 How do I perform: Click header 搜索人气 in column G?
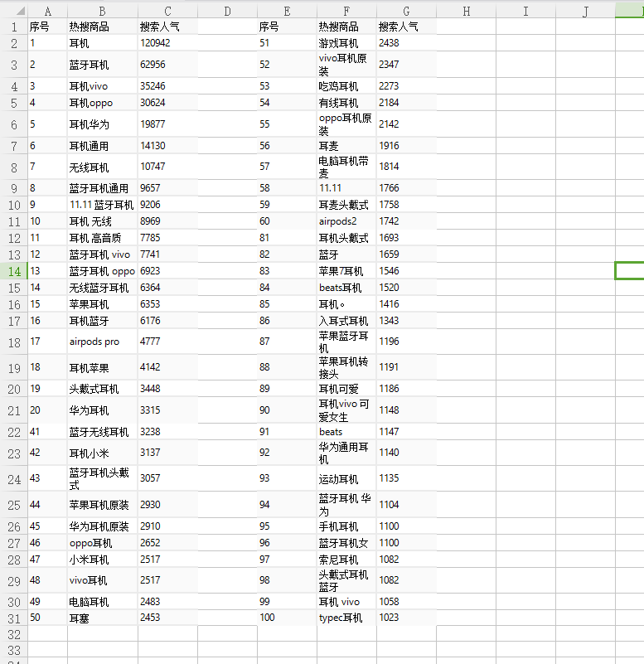click(406, 27)
